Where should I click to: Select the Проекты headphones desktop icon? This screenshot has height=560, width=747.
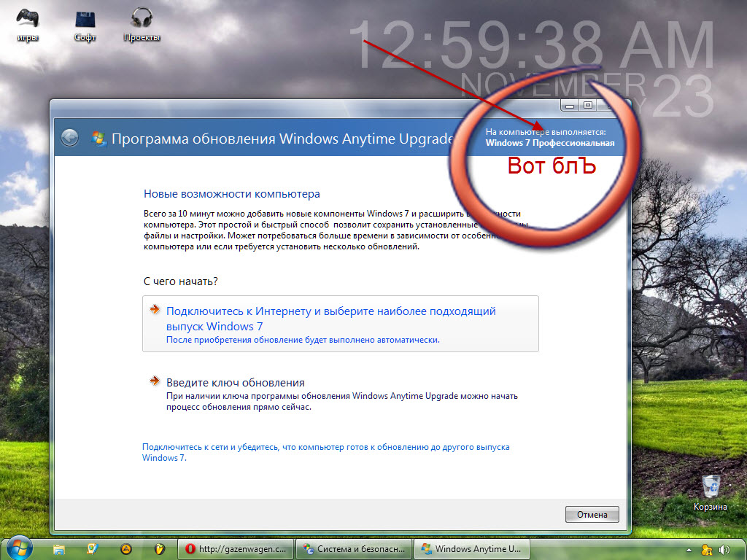coord(142,25)
